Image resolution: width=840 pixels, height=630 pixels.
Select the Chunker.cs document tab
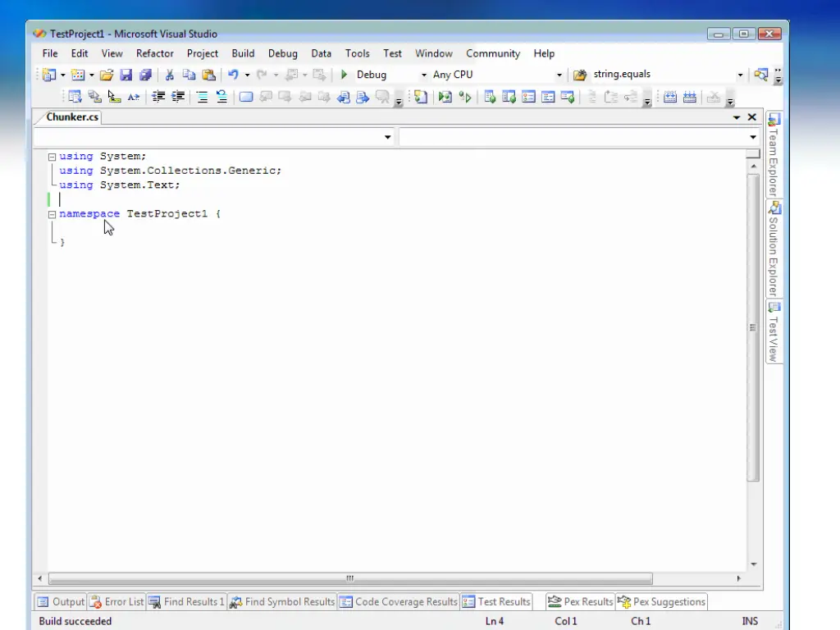[x=72, y=116]
